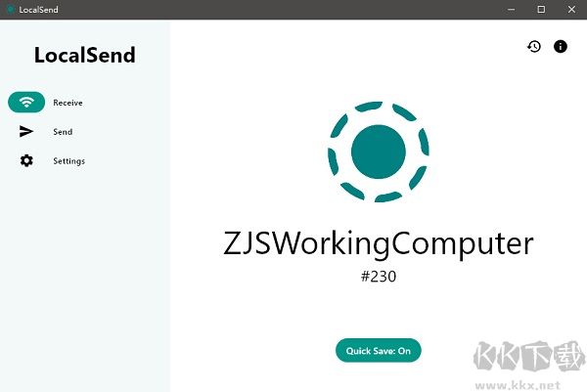Click the KK download watermark logo

click(x=525, y=357)
